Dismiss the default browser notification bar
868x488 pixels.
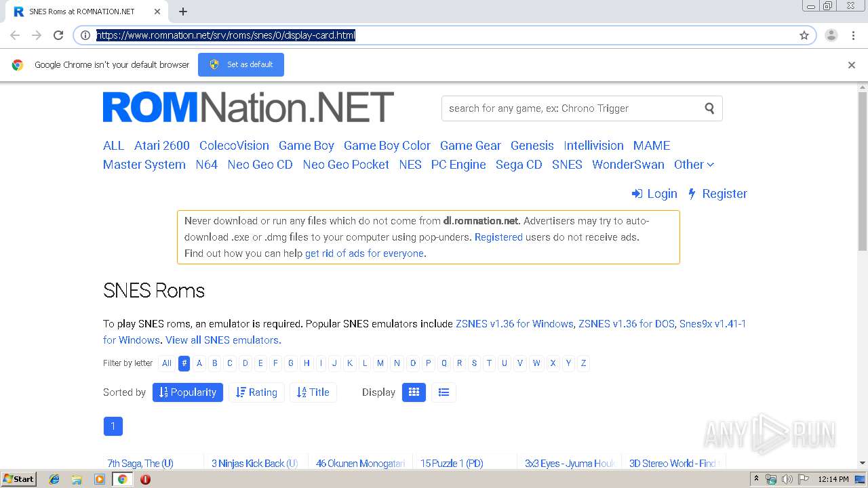click(x=852, y=65)
